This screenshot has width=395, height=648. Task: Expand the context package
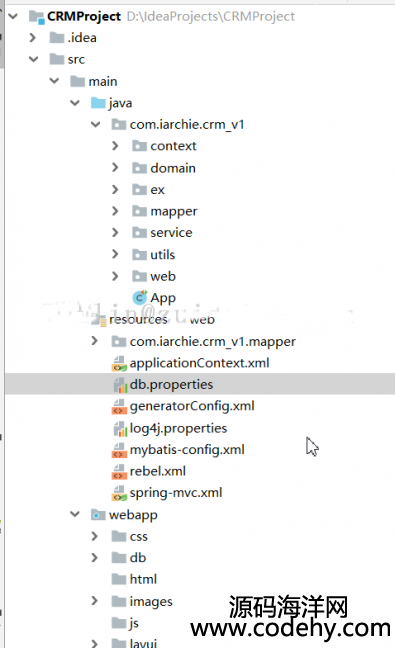coord(115,146)
